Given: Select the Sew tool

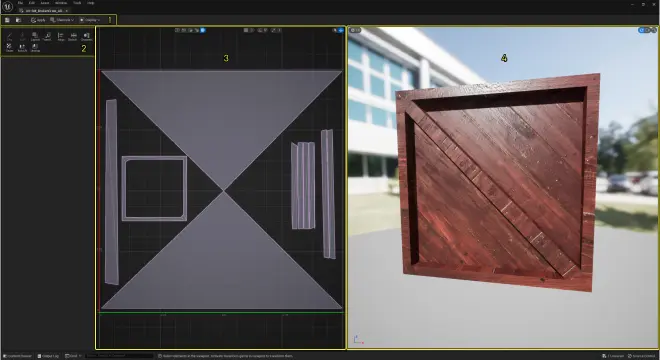Looking at the screenshot, I should click(9, 37).
